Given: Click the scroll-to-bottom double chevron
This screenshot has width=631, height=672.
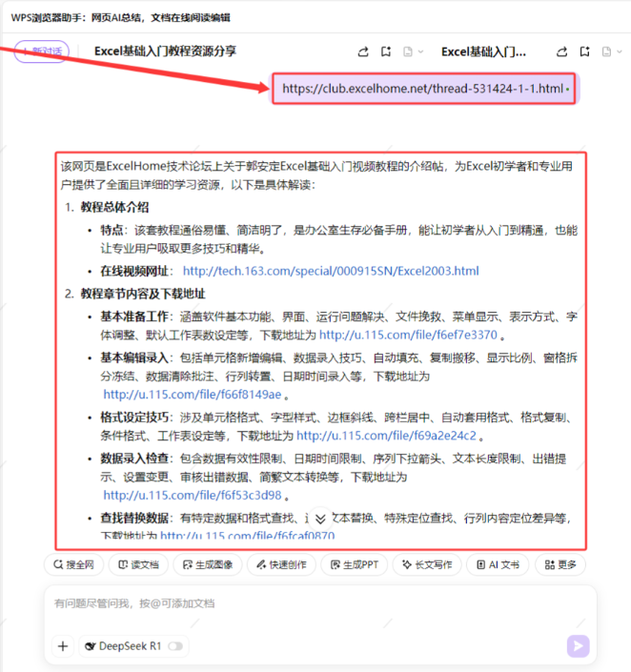Looking at the screenshot, I should click(320, 519).
